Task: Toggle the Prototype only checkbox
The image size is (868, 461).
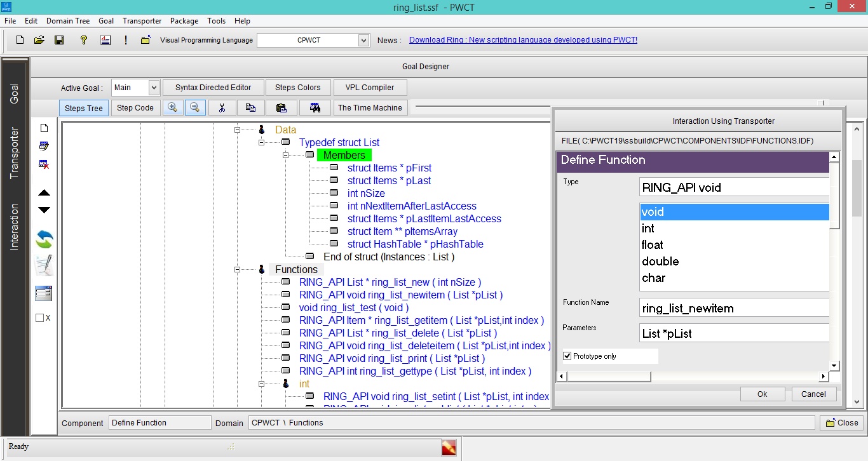Action: click(x=567, y=356)
